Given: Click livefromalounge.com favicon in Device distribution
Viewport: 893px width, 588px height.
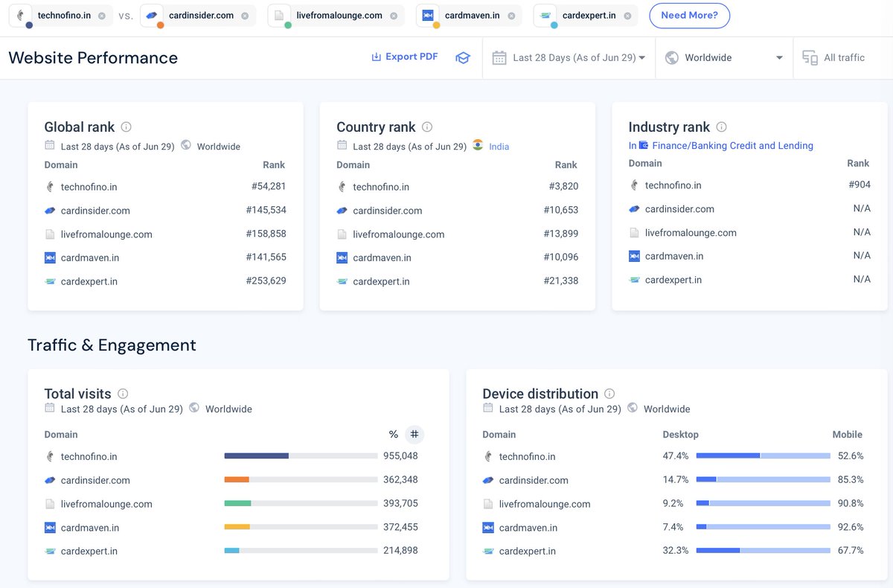Looking at the screenshot, I should point(488,504).
